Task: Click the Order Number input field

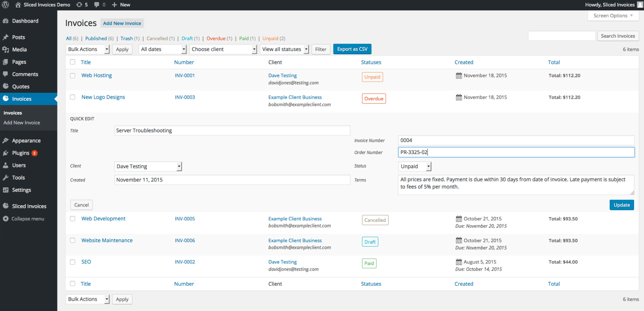Action: pyautogui.click(x=516, y=152)
